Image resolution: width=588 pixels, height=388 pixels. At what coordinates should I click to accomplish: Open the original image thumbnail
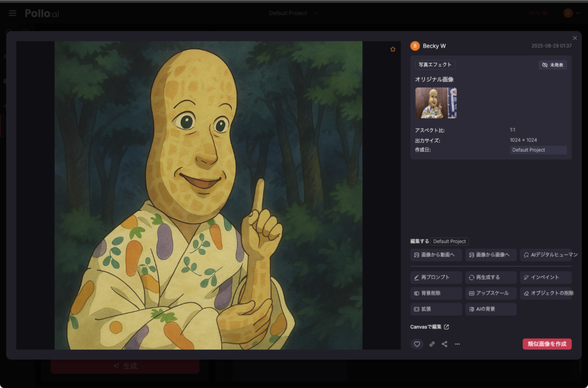(x=436, y=103)
